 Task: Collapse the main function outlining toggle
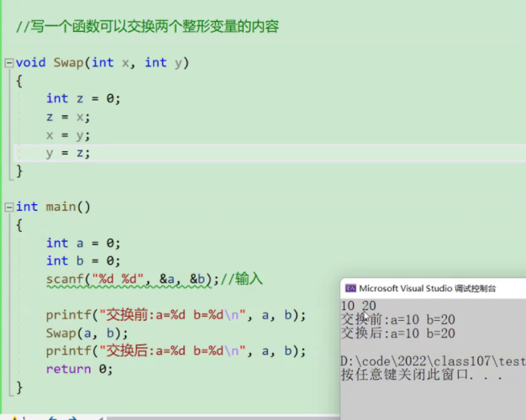9,207
